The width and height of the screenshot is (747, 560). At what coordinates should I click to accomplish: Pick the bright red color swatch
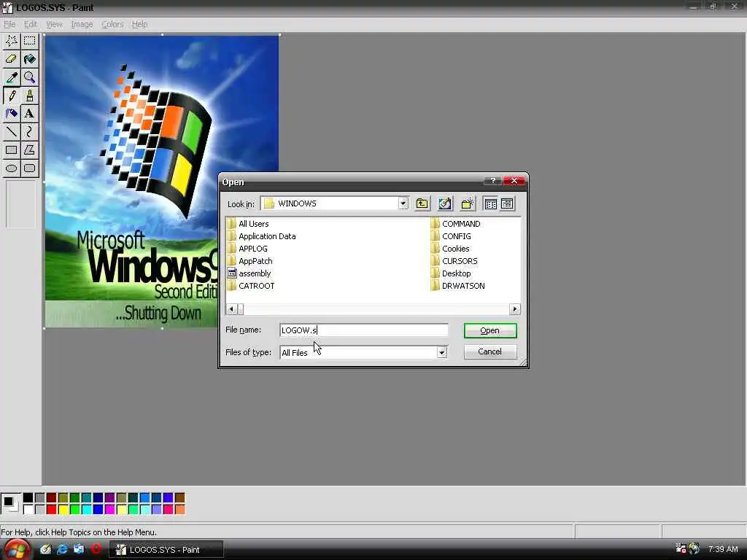point(52,510)
